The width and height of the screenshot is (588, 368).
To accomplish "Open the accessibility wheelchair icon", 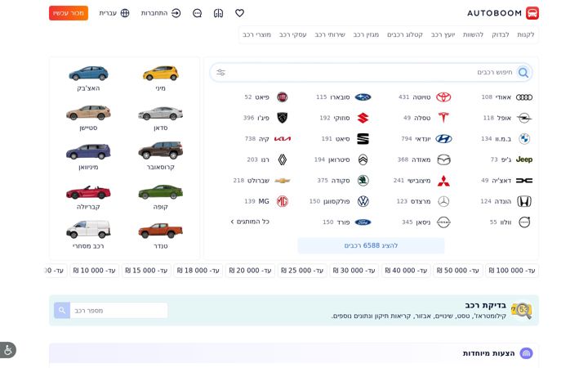I will [8, 350].
